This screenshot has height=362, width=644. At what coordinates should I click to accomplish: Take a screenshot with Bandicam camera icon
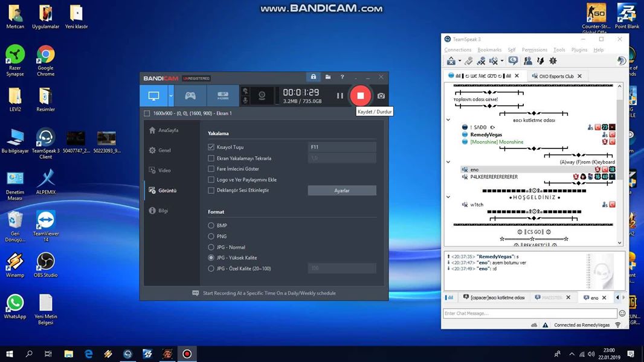tap(381, 96)
